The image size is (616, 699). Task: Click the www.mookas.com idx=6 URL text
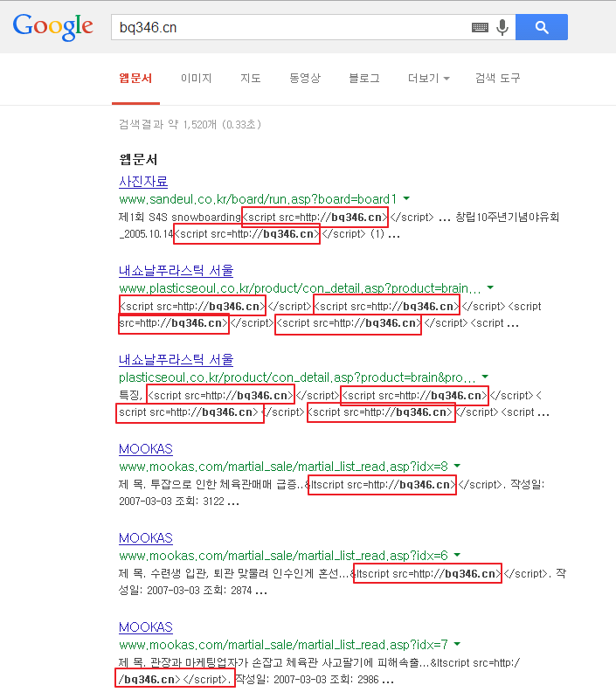pos(283,556)
